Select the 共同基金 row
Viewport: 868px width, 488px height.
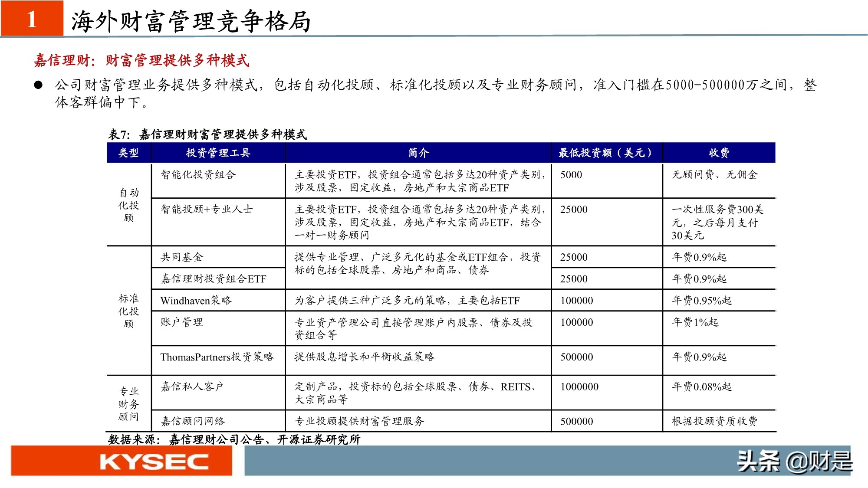tap(182, 255)
